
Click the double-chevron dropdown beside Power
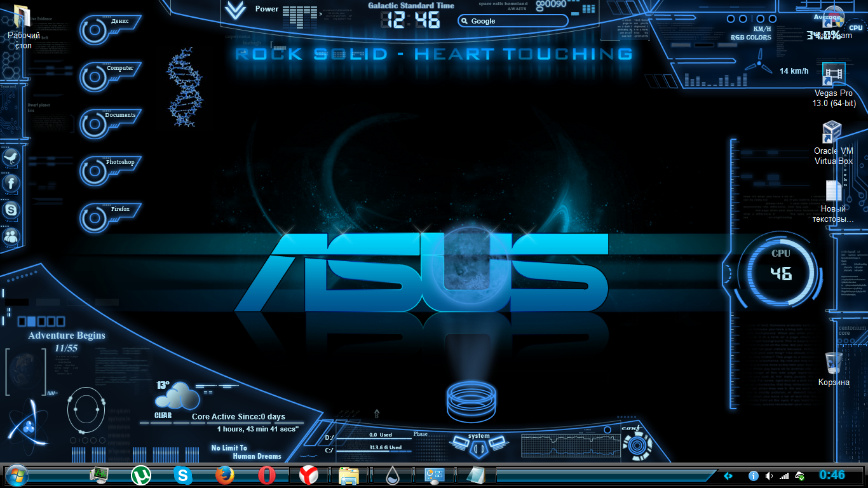coord(236,11)
